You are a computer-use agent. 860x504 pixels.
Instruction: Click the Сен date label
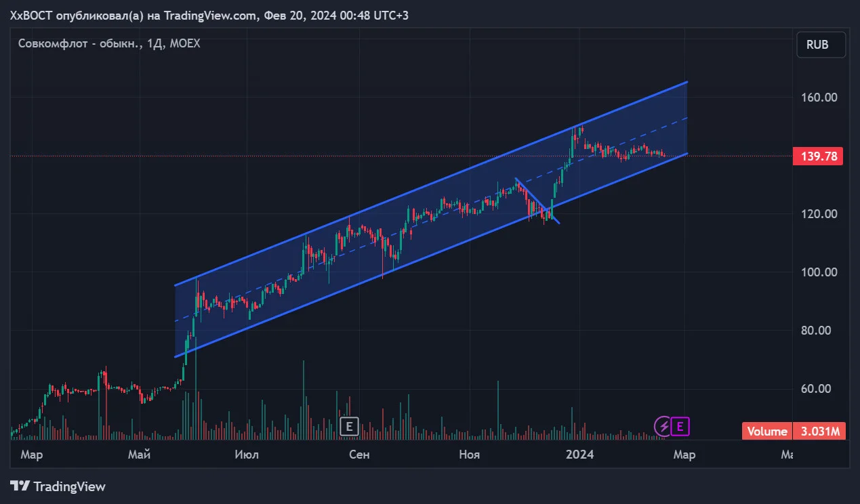(359, 455)
